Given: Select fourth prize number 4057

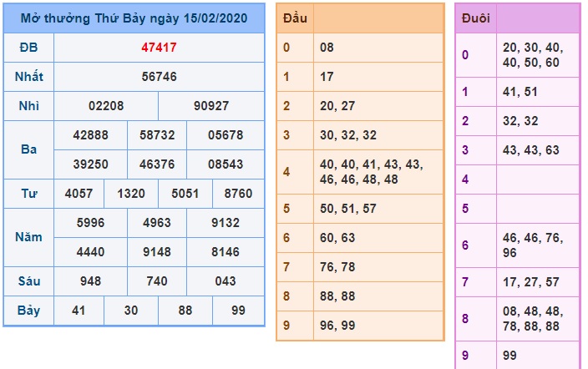Looking at the screenshot, I should pos(79,194).
